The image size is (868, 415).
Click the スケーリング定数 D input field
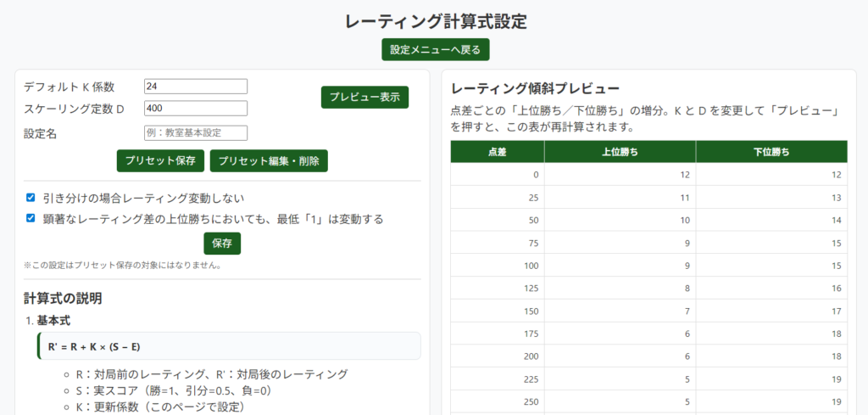pos(196,108)
